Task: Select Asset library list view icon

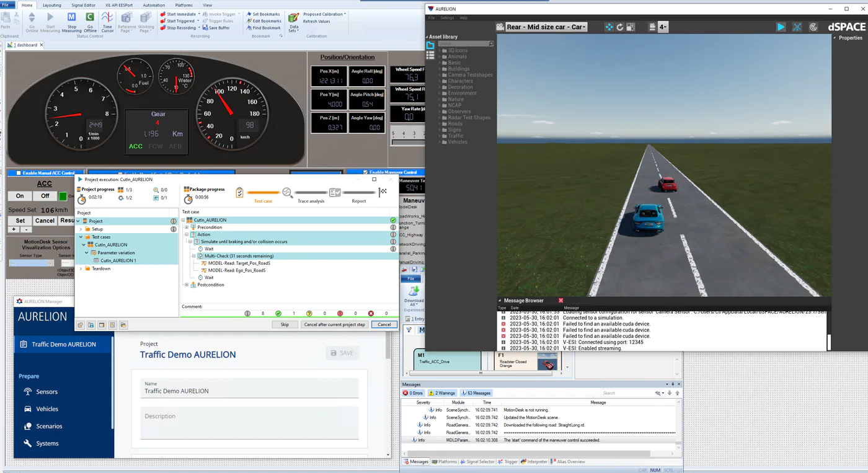Action: (x=430, y=55)
